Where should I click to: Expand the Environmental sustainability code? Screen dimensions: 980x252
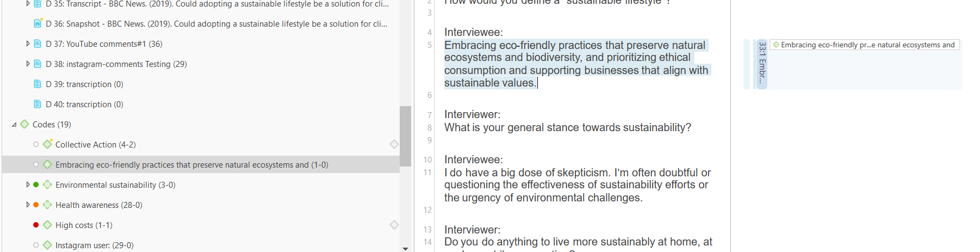28,185
